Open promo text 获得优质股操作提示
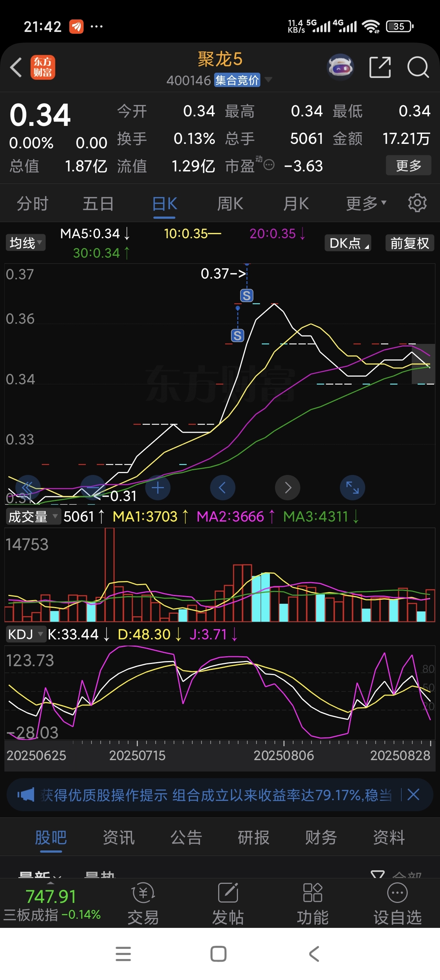440x980 pixels. (x=104, y=795)
